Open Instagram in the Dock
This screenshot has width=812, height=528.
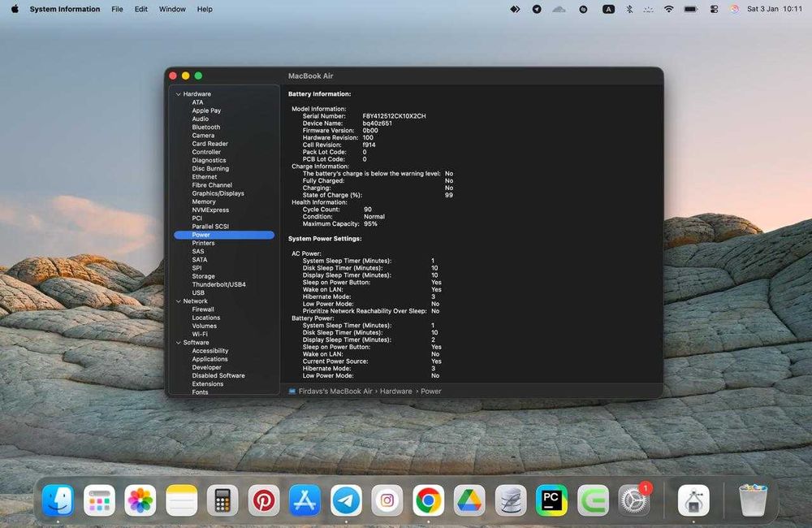tap(387, 500)
